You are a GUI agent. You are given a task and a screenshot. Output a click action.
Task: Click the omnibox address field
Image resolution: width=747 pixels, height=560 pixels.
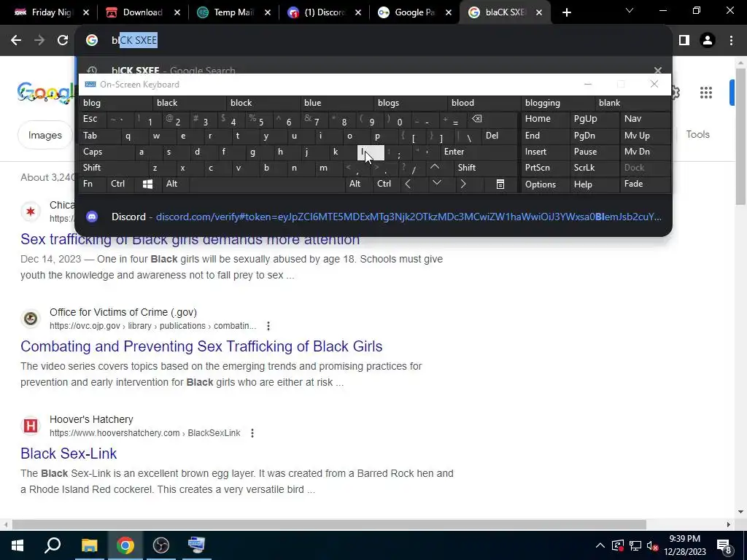tap(374, 41)
